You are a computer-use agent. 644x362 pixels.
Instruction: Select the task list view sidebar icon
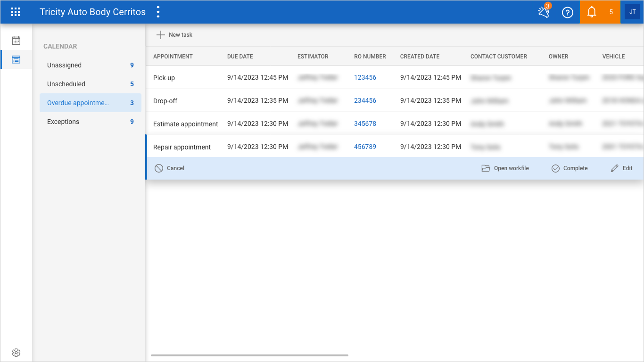(16, 59)
